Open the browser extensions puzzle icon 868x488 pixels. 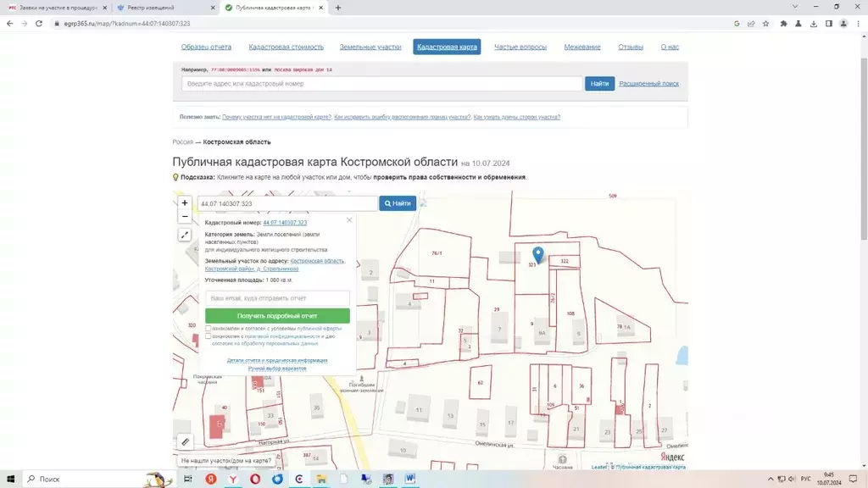click(783, 23)
